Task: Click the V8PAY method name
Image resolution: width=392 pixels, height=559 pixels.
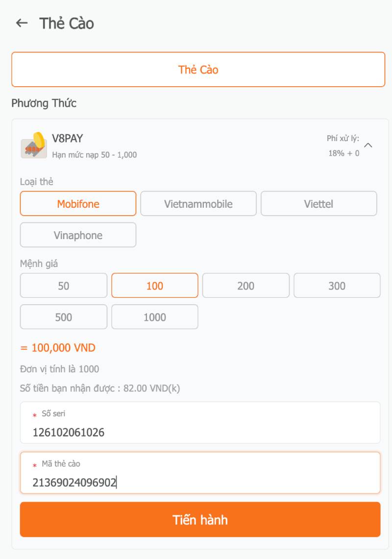Action: tap(68, 139)
